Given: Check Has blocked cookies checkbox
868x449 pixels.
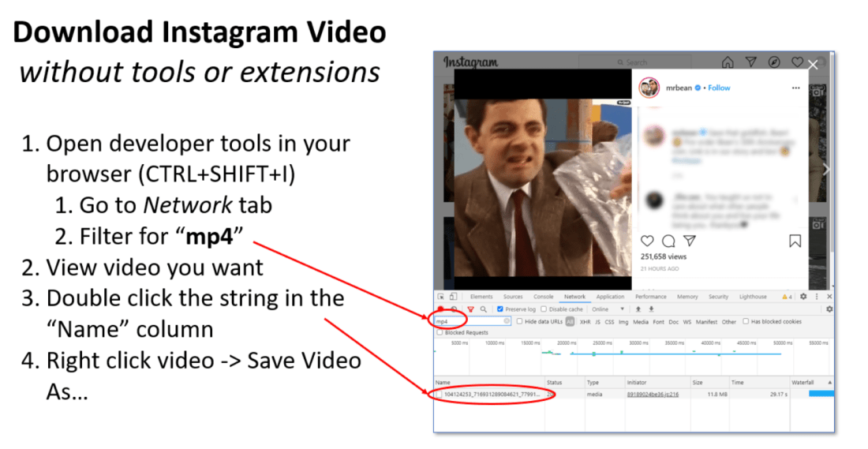Looking at the screenshot, I should (x=746, y=321).
